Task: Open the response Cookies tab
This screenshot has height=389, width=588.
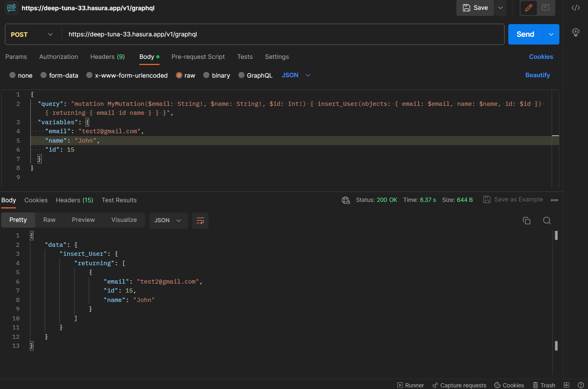Action: point(36,200)
